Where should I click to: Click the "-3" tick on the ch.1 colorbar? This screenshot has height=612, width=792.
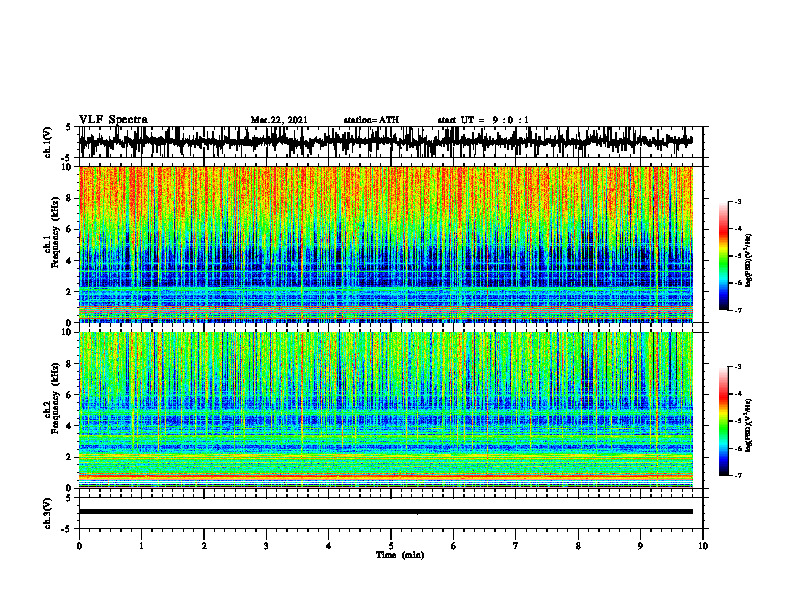737,201
